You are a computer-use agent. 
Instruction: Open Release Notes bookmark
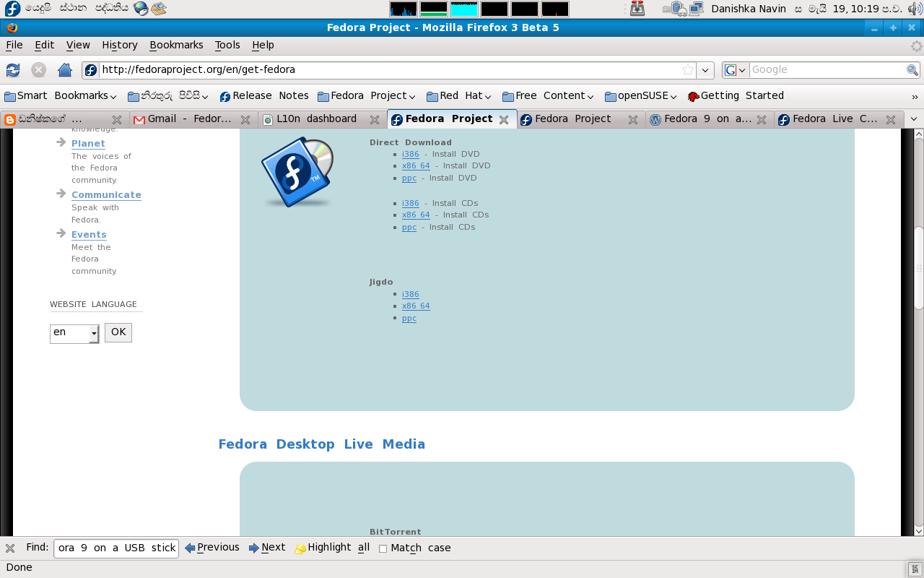pos(264,96)
